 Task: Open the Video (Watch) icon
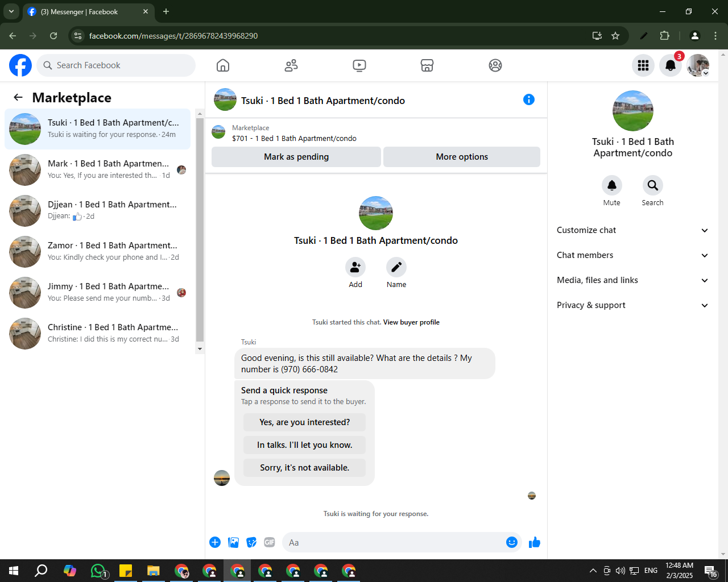(359, 65)
